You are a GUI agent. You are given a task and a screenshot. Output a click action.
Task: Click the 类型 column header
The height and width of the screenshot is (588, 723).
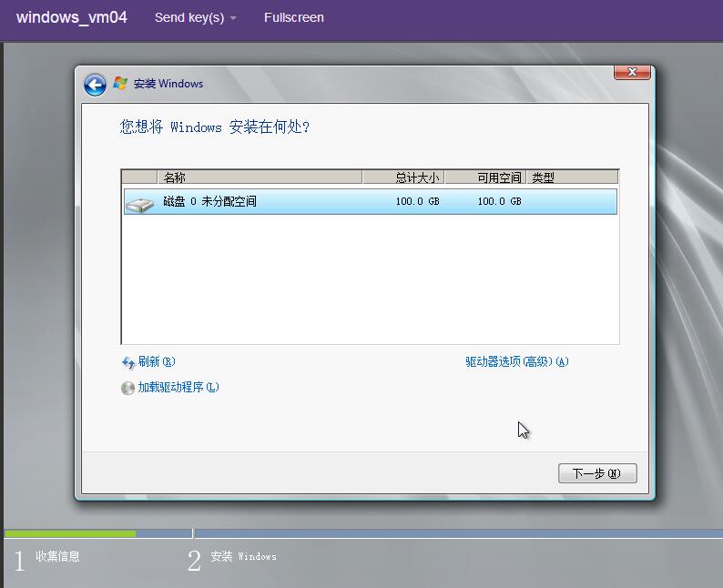coord(572,177)
